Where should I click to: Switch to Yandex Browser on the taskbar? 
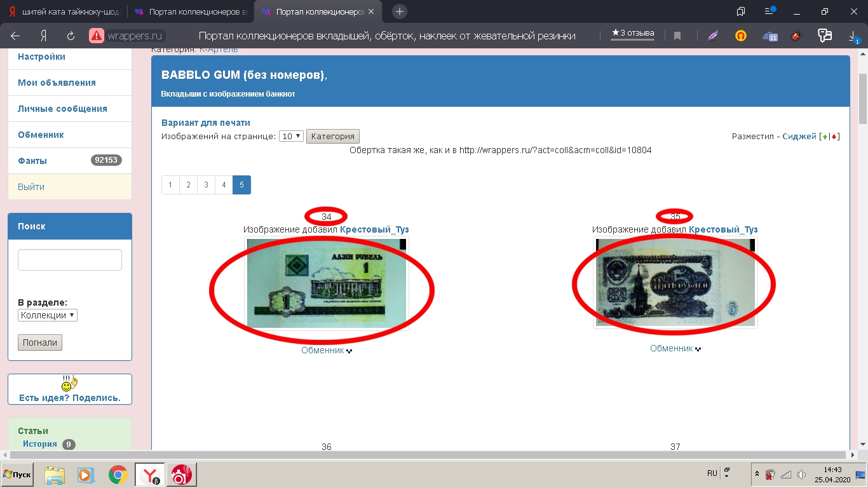coord(150,475)
